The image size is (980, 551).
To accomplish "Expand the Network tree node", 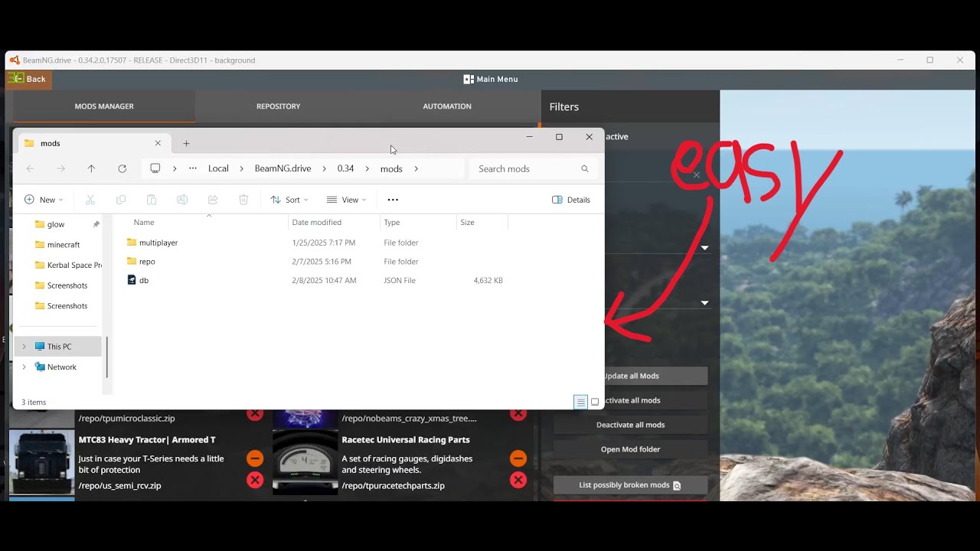I will pos(24,367).
